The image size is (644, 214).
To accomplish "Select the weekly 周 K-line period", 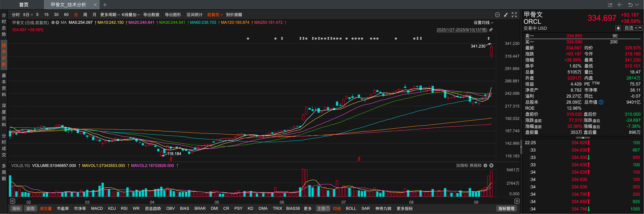I will (85, 15).
